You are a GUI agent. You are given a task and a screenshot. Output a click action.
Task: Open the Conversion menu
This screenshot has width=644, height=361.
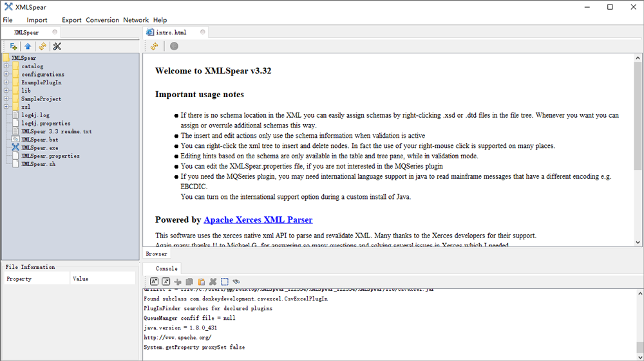tap(102, 20)
